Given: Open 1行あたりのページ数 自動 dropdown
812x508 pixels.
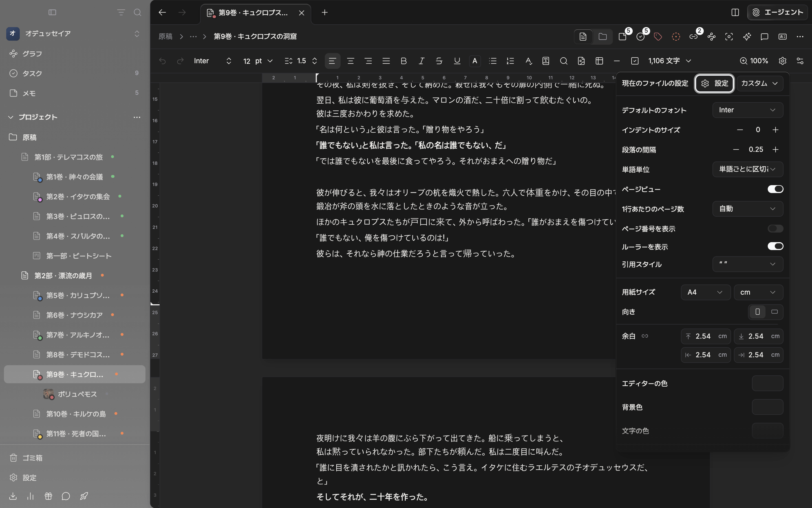Looking at the screenshot, I should 748,209.
